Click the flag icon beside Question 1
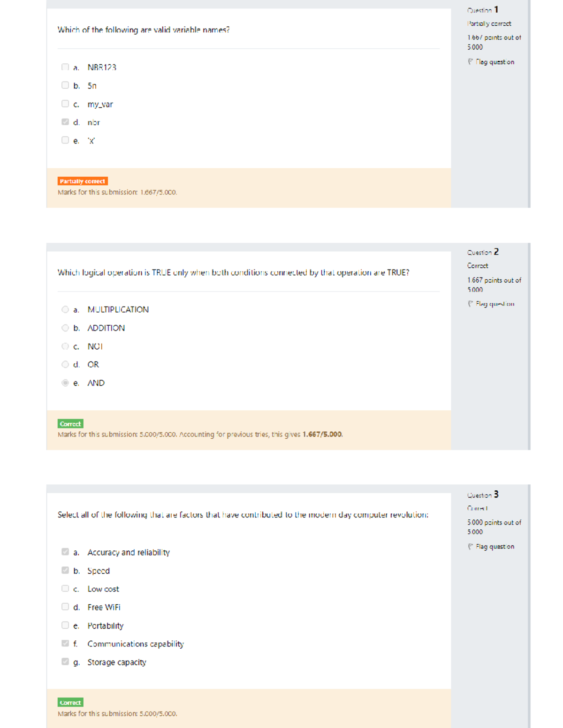The height and width of the screenshot is (728, 563). coord(471,61)
